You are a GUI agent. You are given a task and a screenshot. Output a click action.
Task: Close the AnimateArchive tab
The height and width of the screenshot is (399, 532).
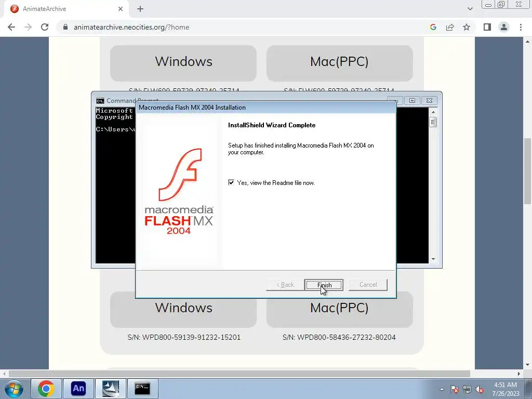pyautogui.click(x=121, y=9)
